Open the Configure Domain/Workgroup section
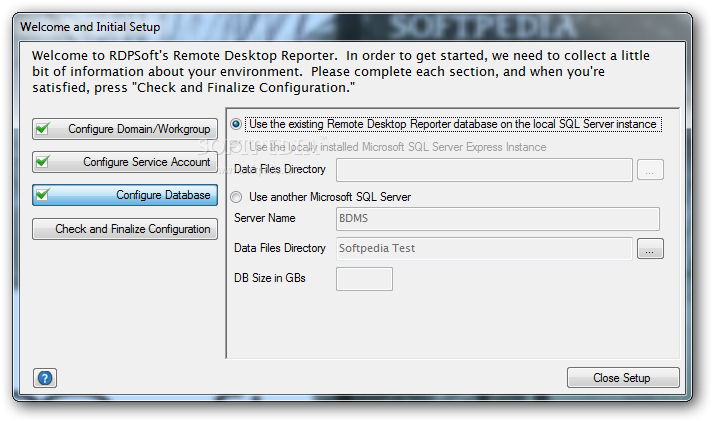This screenshot has width=713, height=422. (x=125, y=129)
